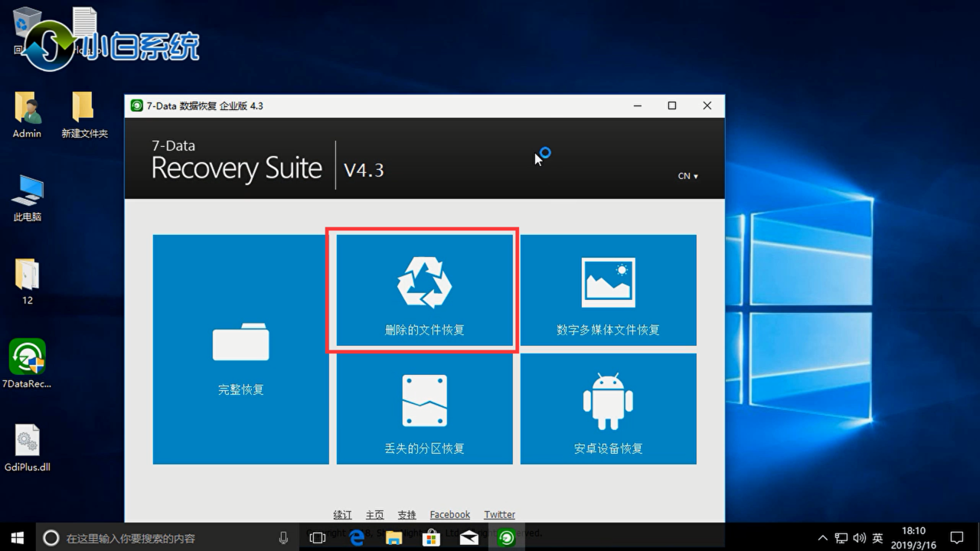Viewport: 980px width, 551px height.
Task: Visit the 支持 support link
Action: click(x=407, y=515)
